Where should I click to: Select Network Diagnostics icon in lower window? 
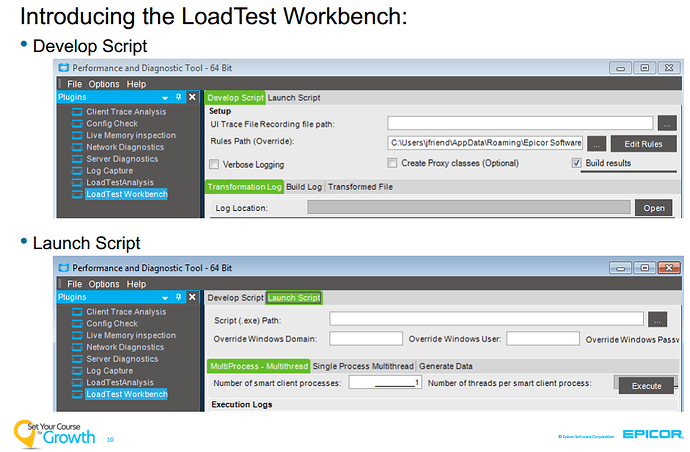tap(77, 347)
